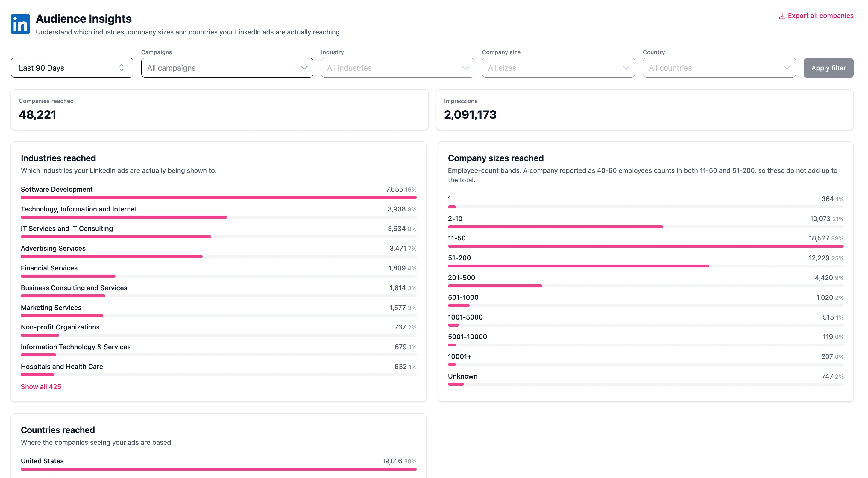Select Technology, Information and Internet row

coord(219,212)
